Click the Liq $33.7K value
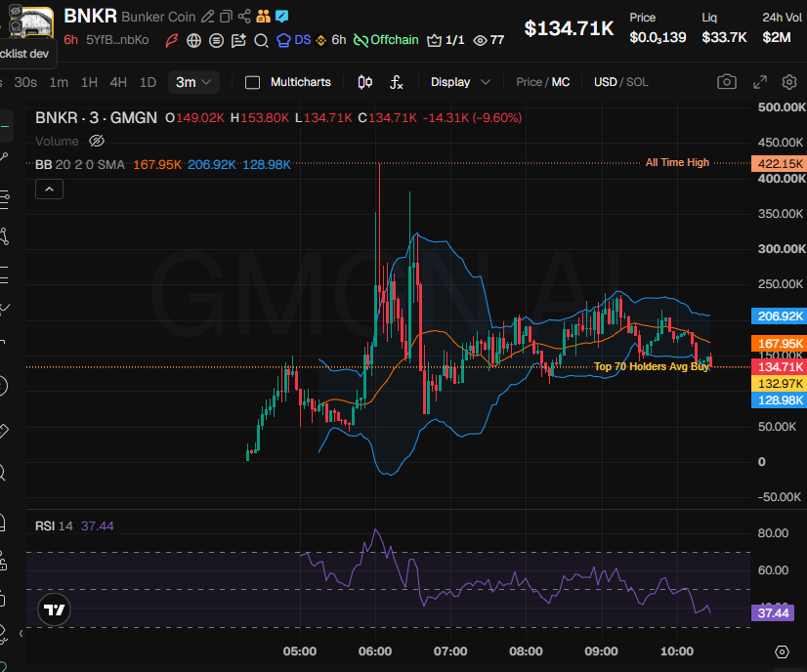 [724, 37]
